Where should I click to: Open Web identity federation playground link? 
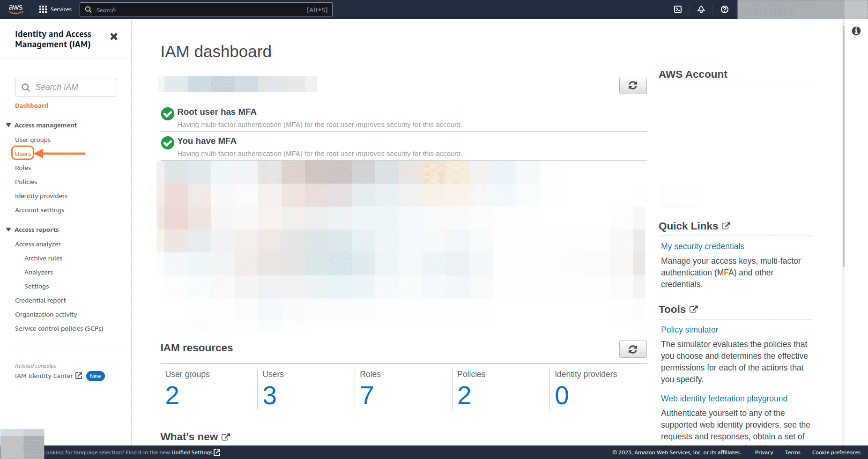[724, 399]
